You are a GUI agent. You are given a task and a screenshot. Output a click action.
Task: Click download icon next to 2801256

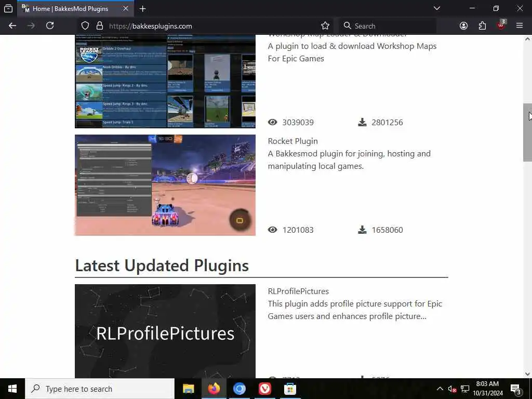tap(362, 122)
